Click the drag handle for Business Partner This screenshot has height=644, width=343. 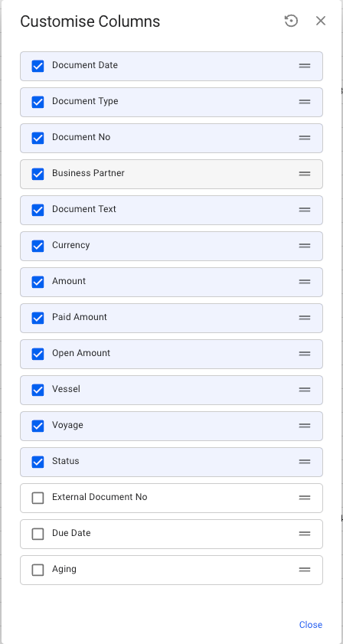pos(305,174)
